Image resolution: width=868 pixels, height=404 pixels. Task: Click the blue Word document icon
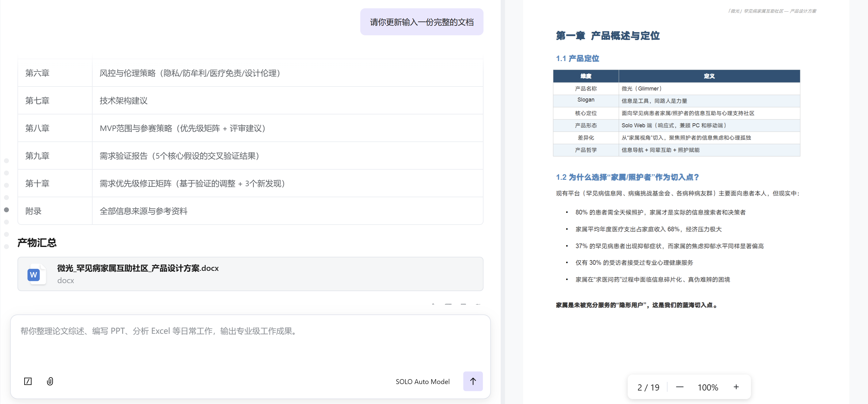point(34,275)
